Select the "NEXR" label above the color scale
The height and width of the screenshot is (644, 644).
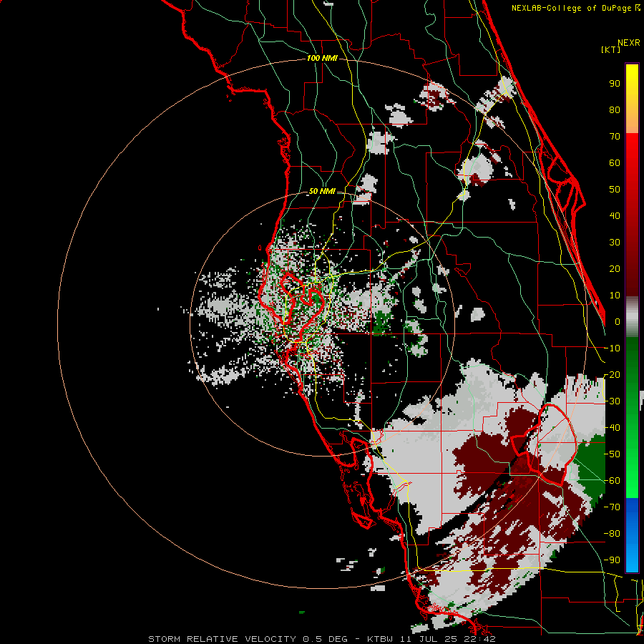pyautogui.click(x=629, y=43)
